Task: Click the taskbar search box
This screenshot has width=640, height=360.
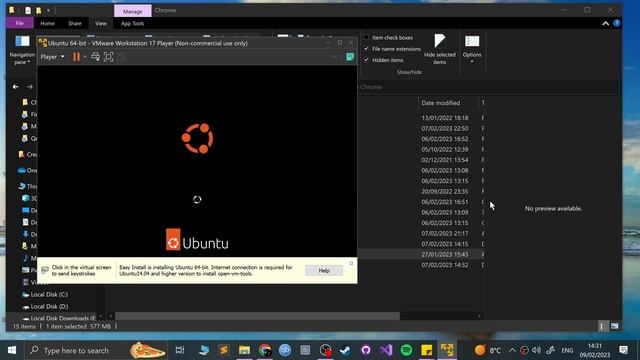Action: click(x=97, y=350)
